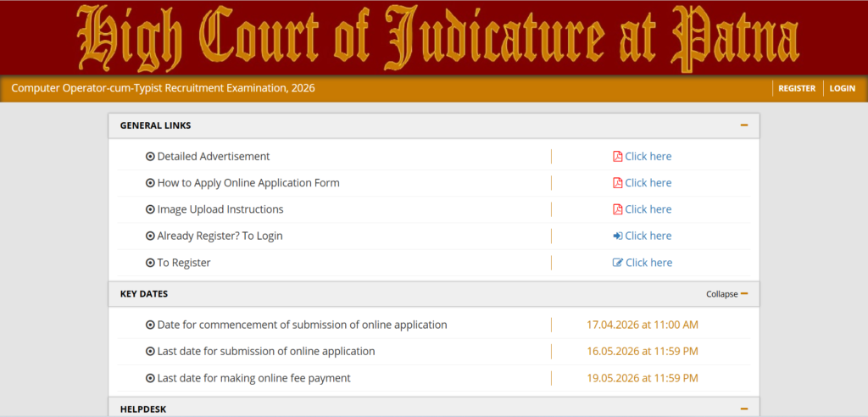
Task: Click bullet icon beside Last date for fee payment
Action: point(150,379)
